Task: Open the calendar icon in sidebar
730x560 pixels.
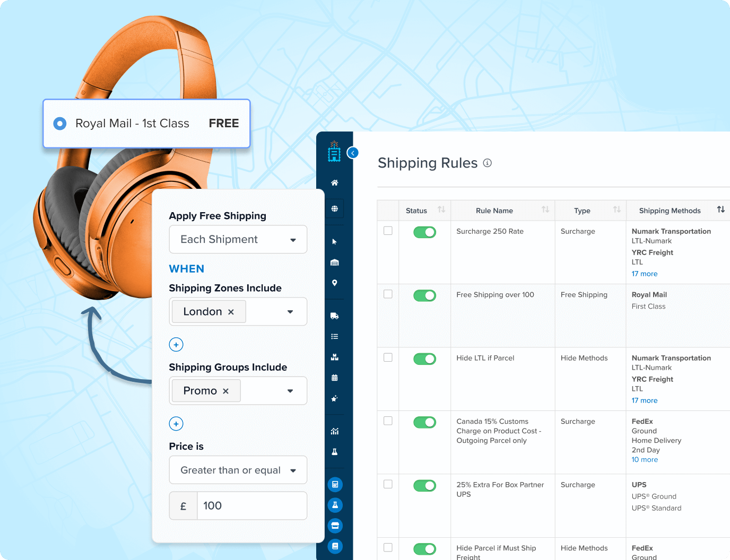Action: [x=334, y=378]
